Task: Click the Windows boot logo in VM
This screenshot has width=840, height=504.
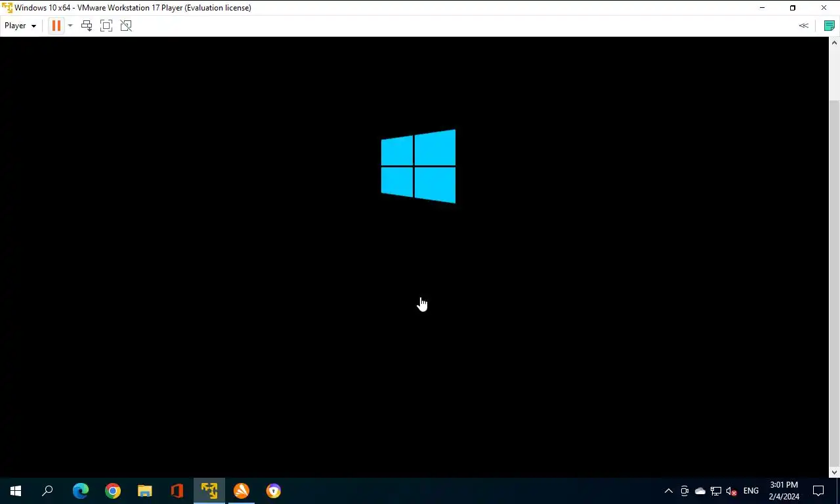Action: tap(419, 167)
